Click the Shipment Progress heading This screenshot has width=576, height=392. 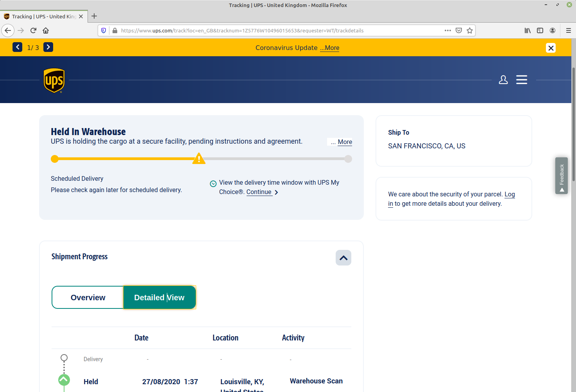(x=79, y=257)
